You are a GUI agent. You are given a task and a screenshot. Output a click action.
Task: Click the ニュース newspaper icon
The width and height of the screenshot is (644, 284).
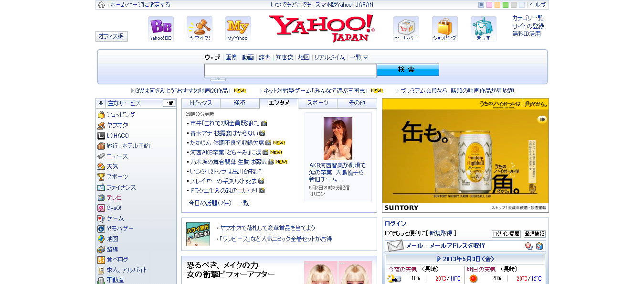click(101, 156)
